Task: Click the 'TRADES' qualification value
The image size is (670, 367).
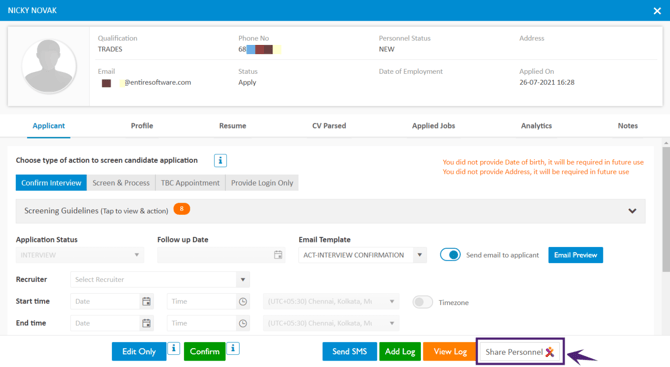Action: (x=110, y=49)
